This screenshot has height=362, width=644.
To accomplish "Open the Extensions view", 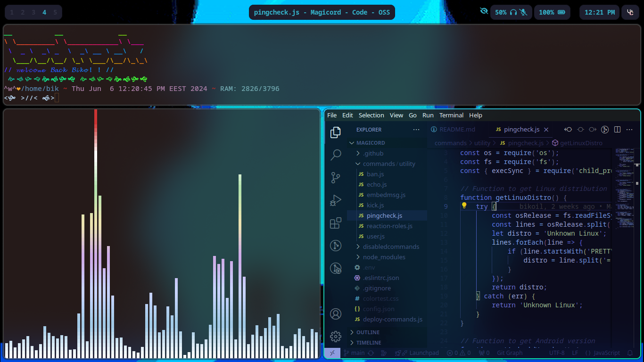I will (336, 223).
